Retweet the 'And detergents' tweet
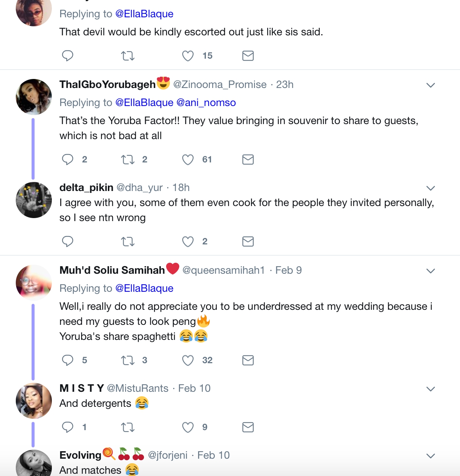Screen dimensions: 460x476 128,427
